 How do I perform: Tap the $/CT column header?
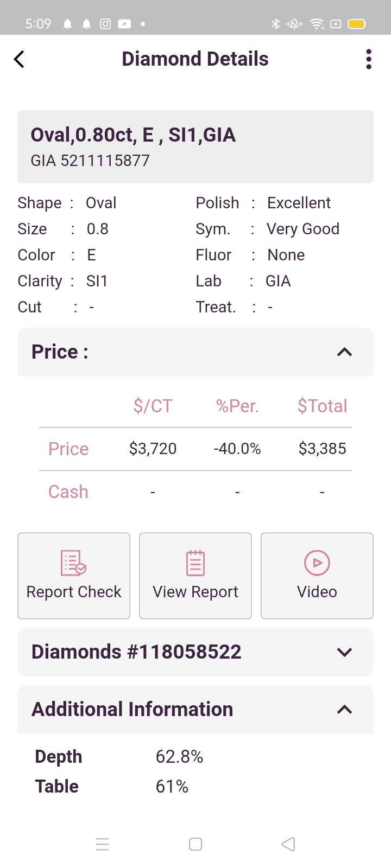pyautogui.click(x=153, y=406)
